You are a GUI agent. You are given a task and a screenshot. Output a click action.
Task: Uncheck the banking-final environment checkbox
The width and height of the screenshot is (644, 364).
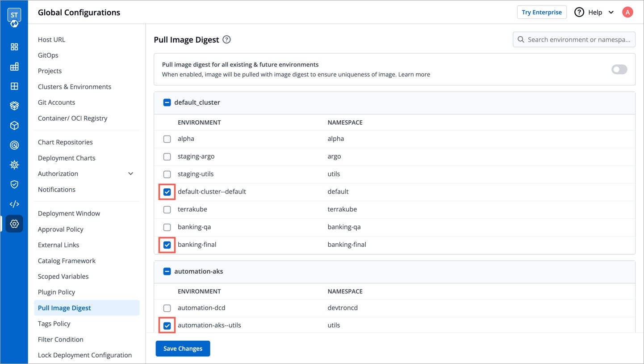[x=167, y=245]
